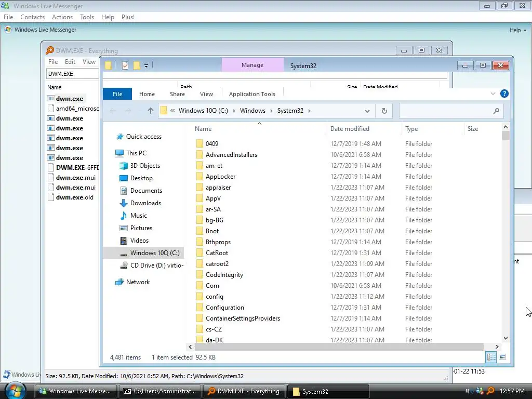
Task: Open the View ribbon tab in Explorer
Action: pos(206,94)
